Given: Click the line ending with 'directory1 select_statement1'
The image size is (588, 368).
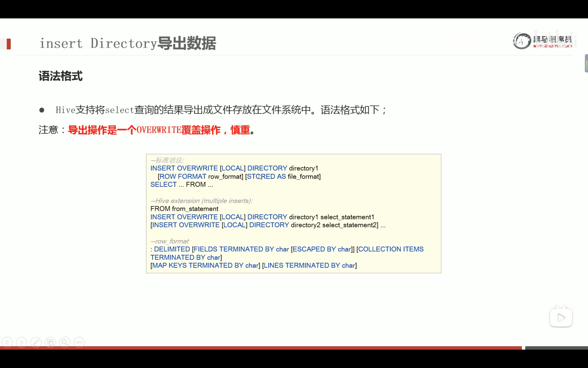Looking at the screenshot, I should tap(262, 217).
